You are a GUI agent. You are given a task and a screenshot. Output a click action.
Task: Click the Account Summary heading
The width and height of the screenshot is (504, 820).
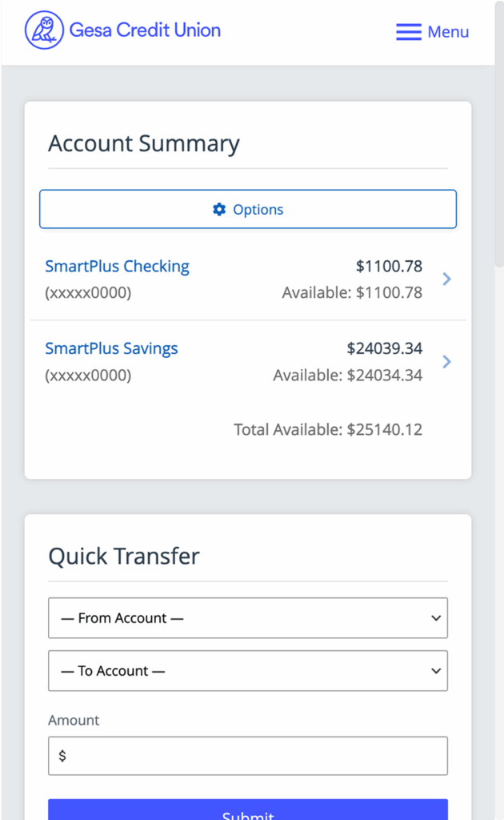click(144, 143)
